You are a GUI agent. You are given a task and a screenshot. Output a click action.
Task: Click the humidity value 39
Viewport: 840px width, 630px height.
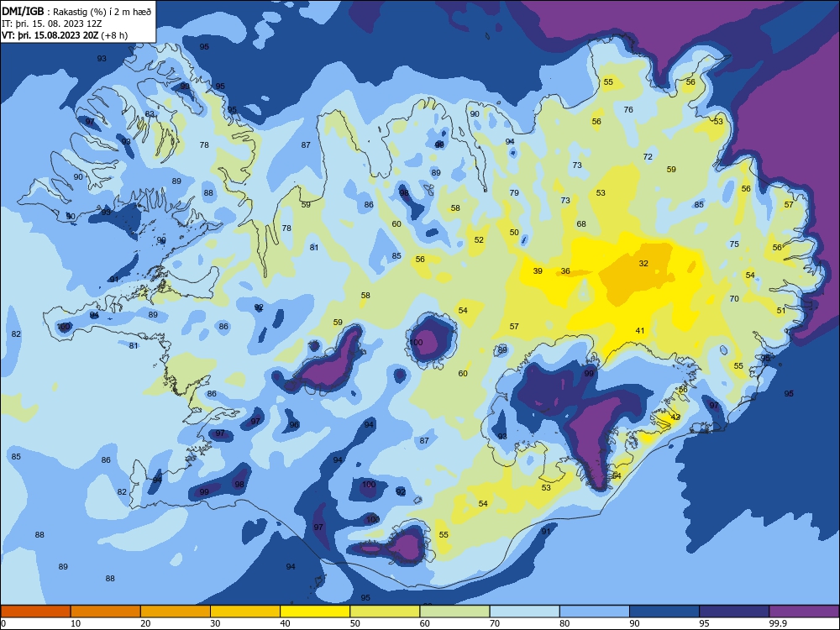click(538, 271)
